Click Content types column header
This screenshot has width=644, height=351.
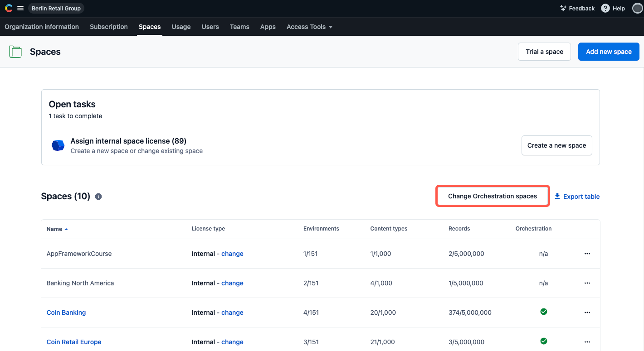[x=389, y=229]
